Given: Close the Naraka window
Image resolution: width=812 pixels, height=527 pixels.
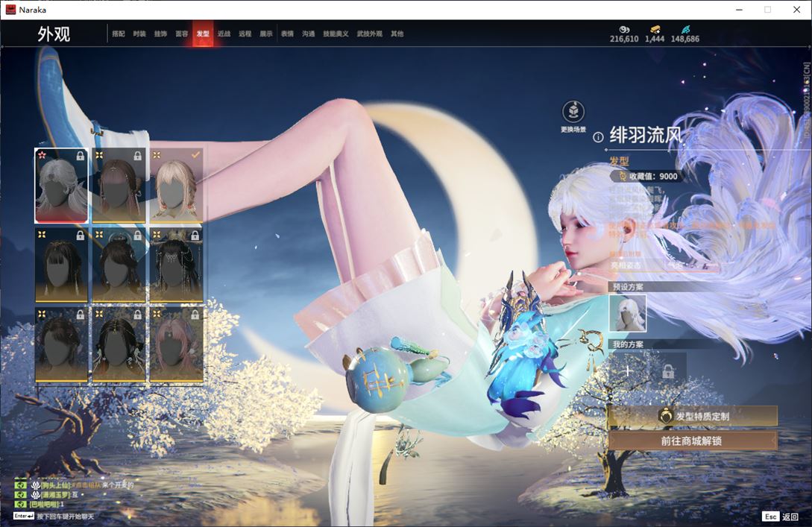Looking at the screenshot, I should click(796, 10).
